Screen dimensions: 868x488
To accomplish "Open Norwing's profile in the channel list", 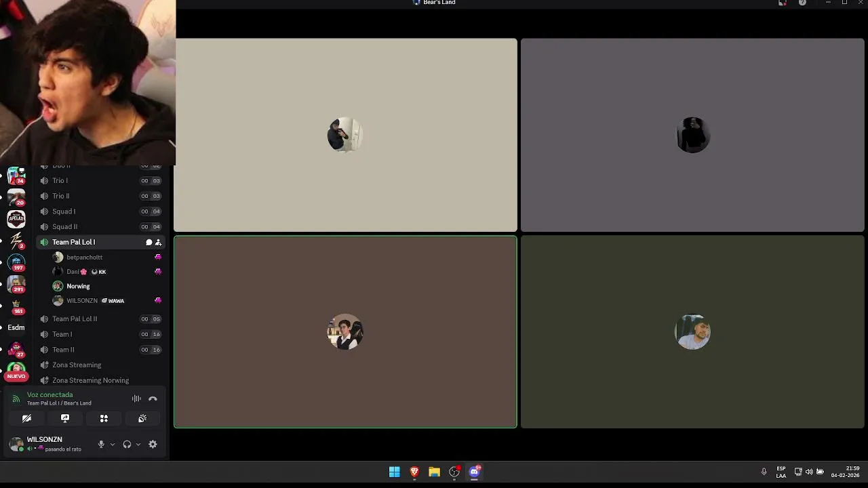I will coord(107,286).
